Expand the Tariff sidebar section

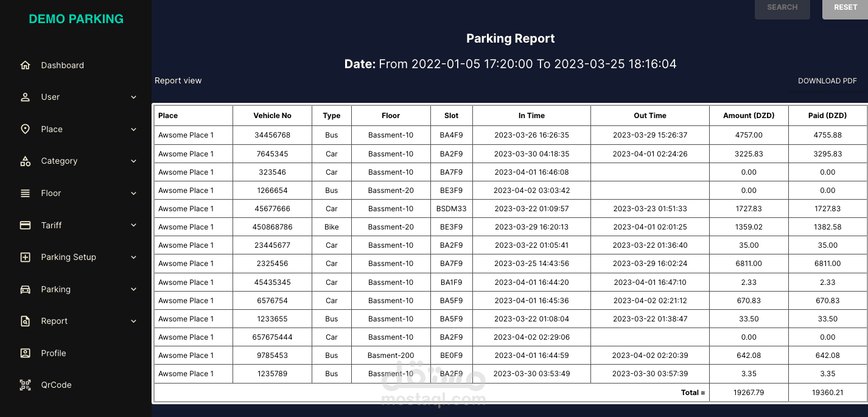pyautogui.click(x=133, y=225)
